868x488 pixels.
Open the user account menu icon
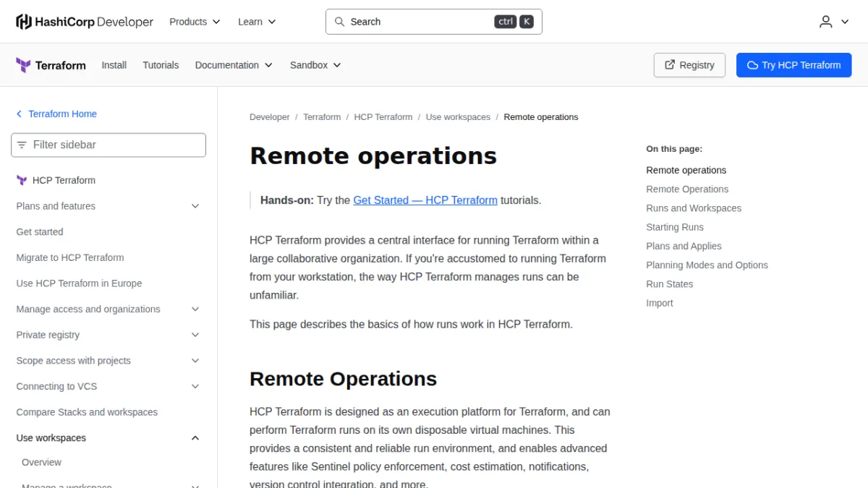click(825, 22)
